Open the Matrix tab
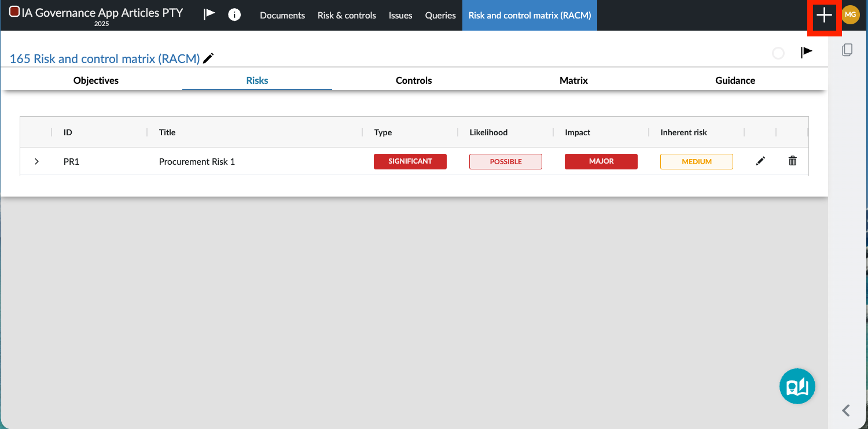The image size is (868, 429). 573,80
